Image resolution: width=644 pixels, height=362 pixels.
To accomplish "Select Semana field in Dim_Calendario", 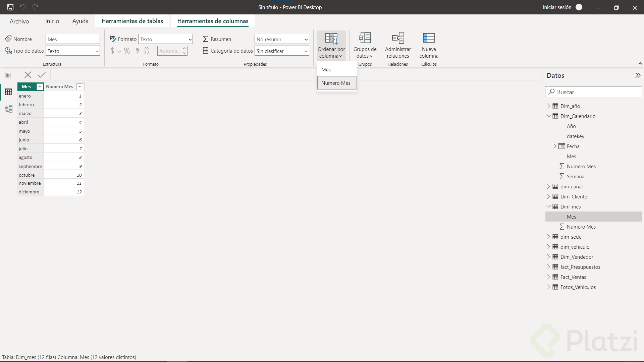I will click(x=575, y=177).
